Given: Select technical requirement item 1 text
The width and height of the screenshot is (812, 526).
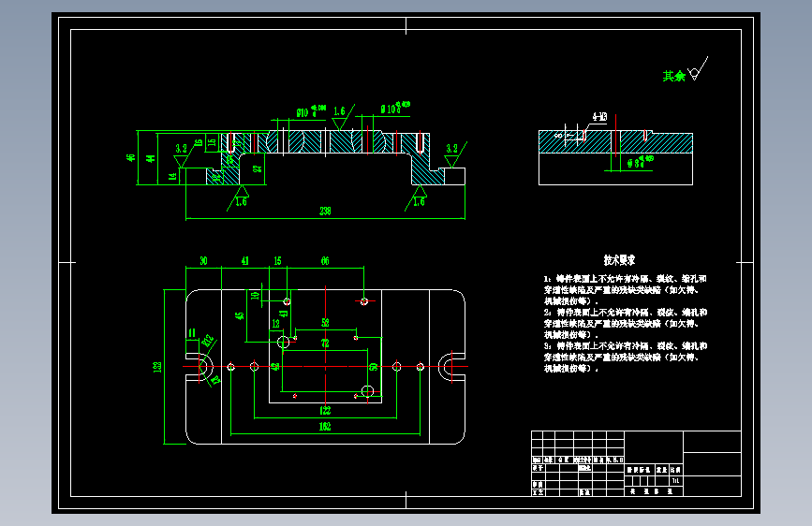Looking at the screenshot, I should [625, 290].
